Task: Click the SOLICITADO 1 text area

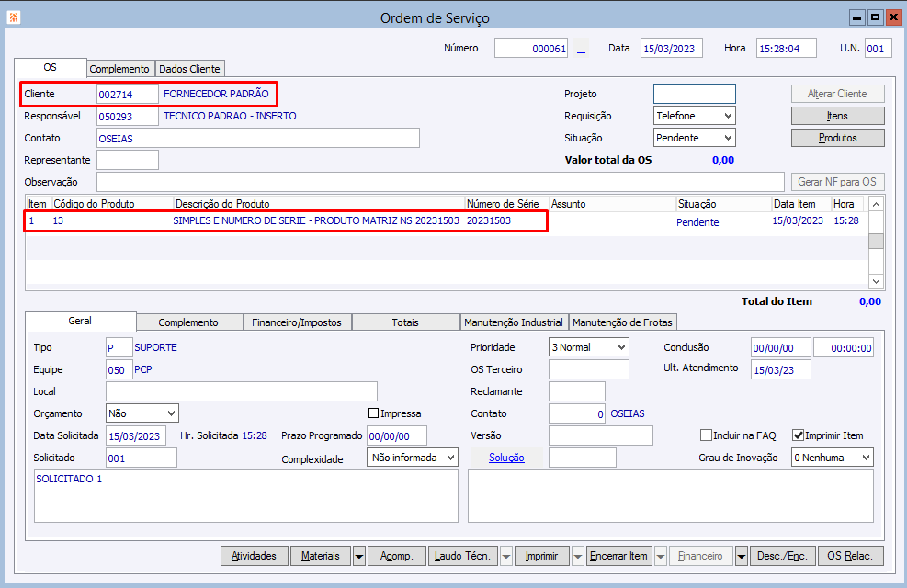Action: [246, 496]
